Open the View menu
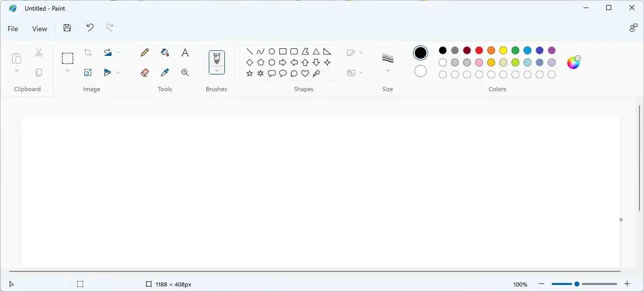The height and width of the screenshot is (292, 644). [x=40, y=29]
